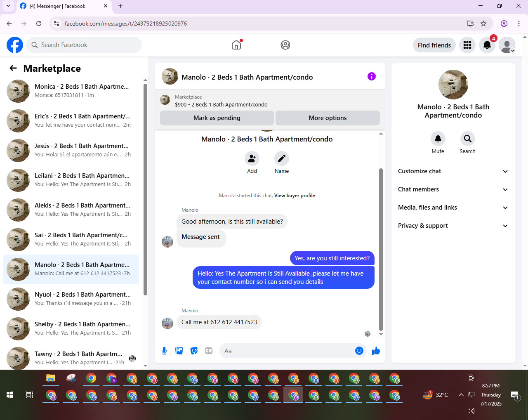This screenshot has width=528, height=420.
Task: Open the Monica conversation
Action: 71,91
